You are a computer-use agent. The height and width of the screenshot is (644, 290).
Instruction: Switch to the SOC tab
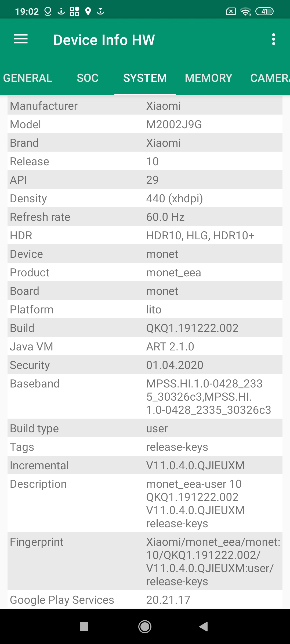[x=88, y=78]
